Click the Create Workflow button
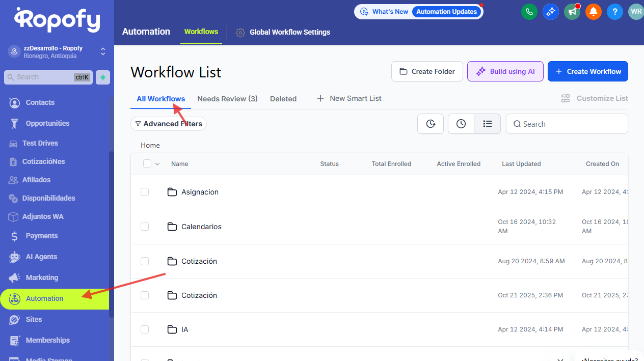This screenshot has height=361, width=644. [x=587, y=71]
